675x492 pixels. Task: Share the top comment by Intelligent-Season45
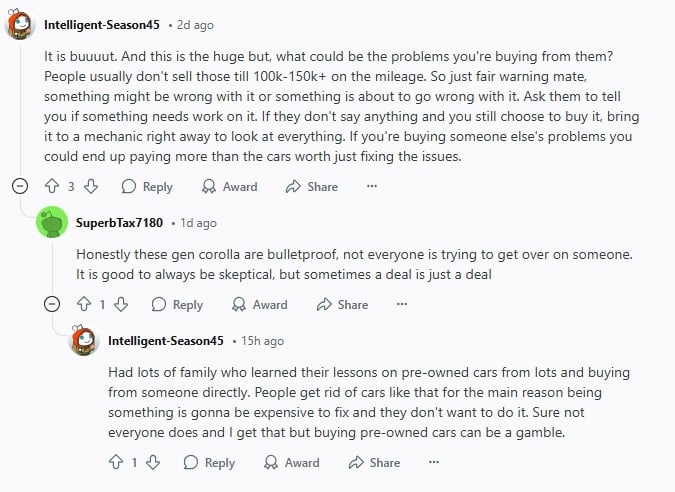pyautogui.click(x=312, y=186)
